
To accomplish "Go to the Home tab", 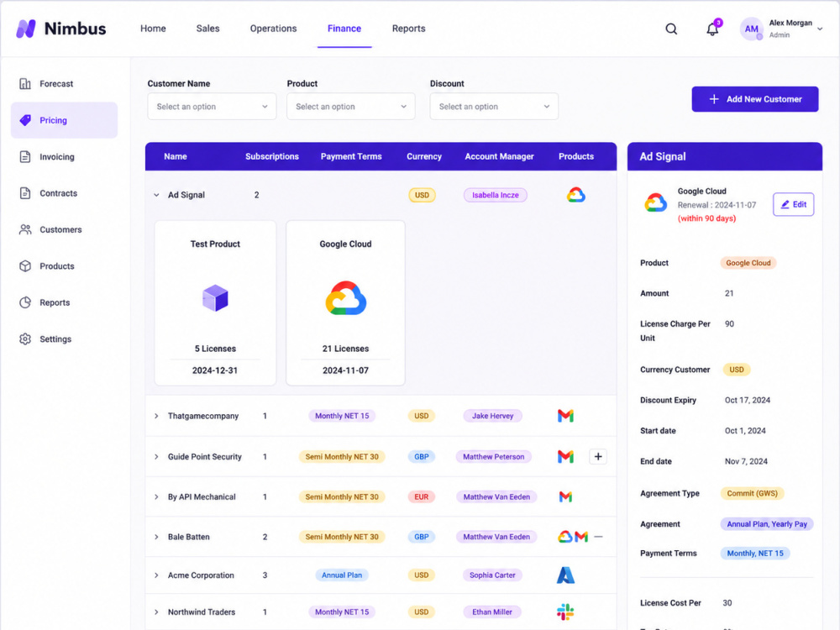I will pyautogui.click(x=153, y=29).
